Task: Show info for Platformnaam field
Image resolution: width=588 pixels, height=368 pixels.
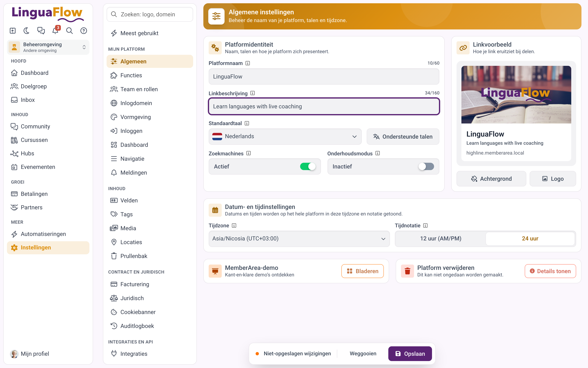Action: (248, 63)
